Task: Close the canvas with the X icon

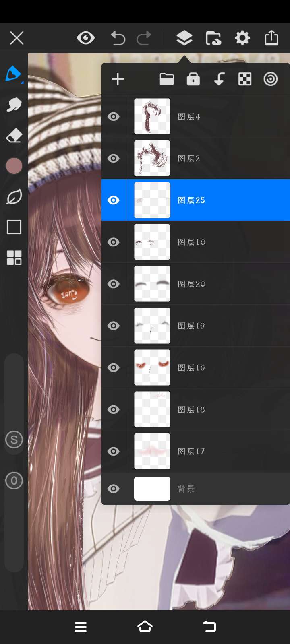Action: point(17,38)
